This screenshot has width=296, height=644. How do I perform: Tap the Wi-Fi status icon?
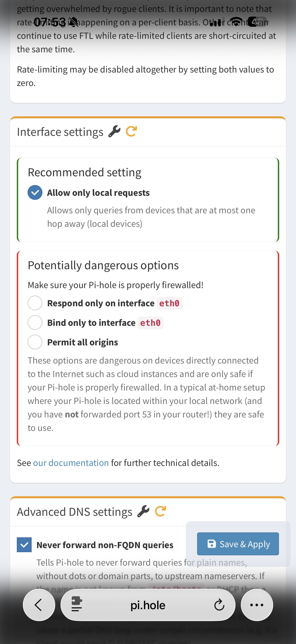pos(236,22)
